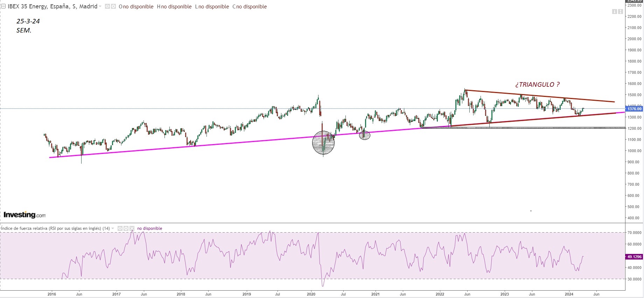Click the 'L no disponible' low value
The height and width of the screenshot is (298, 644).
click(x=212, y=7)
